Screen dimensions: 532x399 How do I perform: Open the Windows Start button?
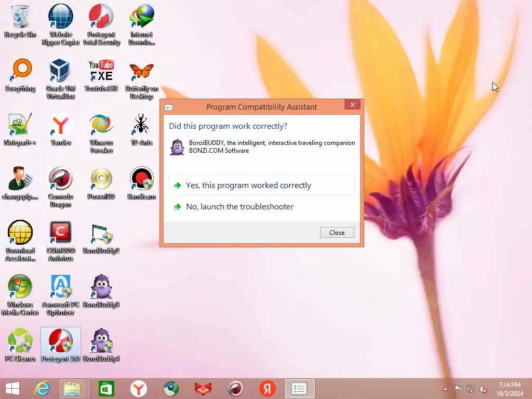[12, 389]
